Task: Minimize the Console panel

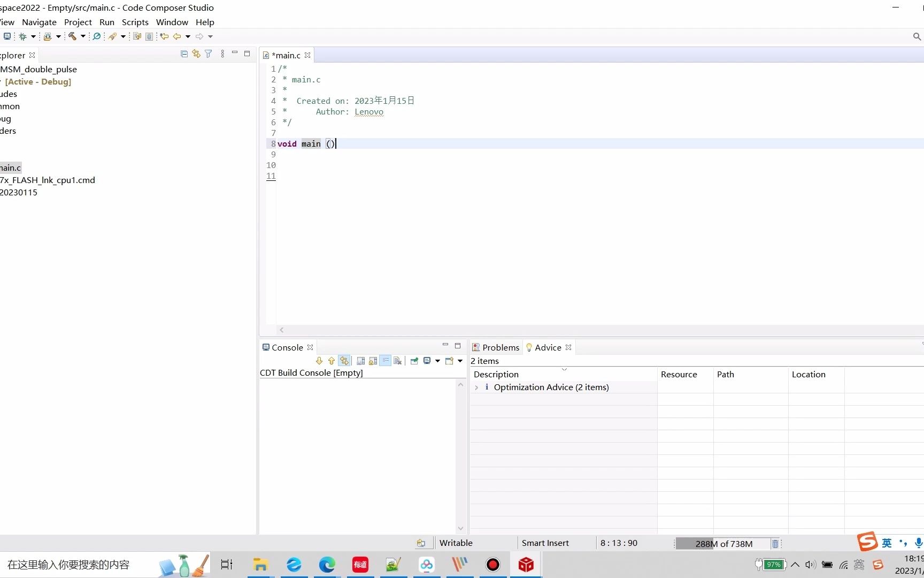Action: pos(445,345)
